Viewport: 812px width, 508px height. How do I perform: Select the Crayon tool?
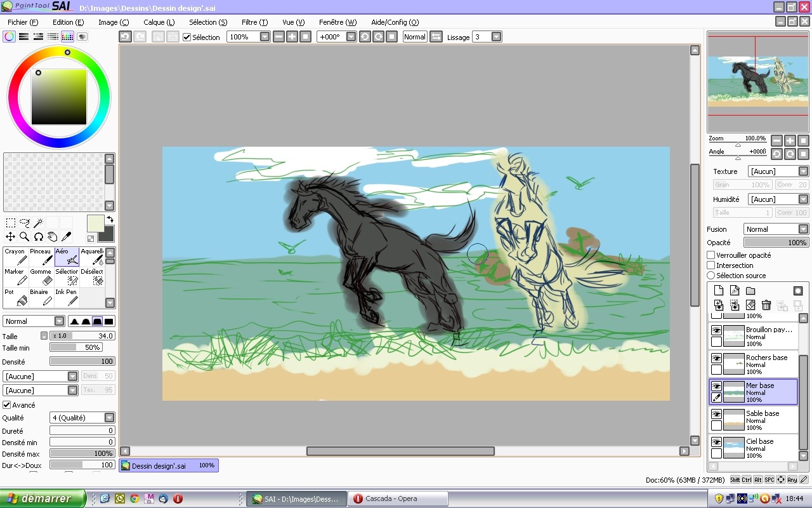point(15,257)
